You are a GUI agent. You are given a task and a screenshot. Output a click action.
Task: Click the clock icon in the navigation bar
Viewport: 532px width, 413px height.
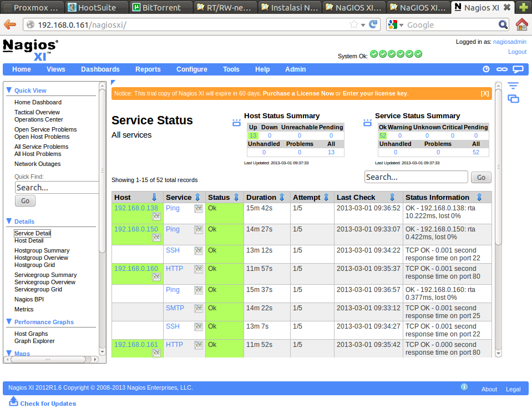[486, 69]
